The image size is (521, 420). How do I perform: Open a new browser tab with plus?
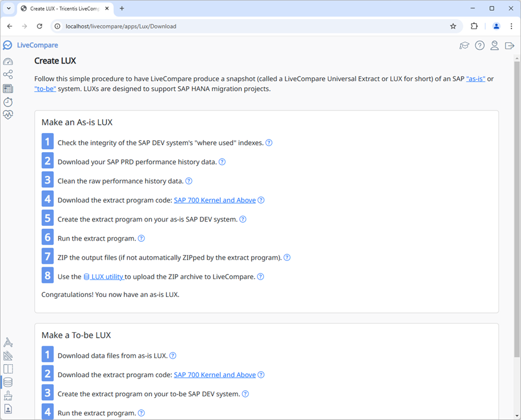pyautogui.click(x=122, y=8)
